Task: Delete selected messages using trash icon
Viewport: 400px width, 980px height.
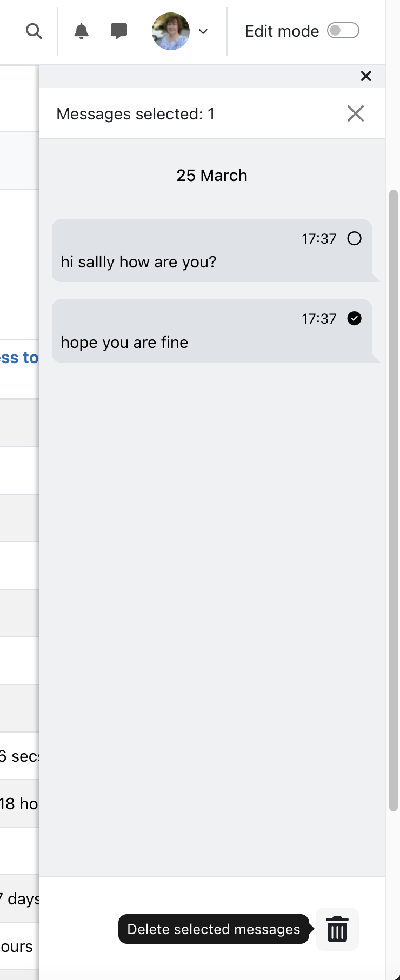Action: pyautogui.click(x=337, y=929)
